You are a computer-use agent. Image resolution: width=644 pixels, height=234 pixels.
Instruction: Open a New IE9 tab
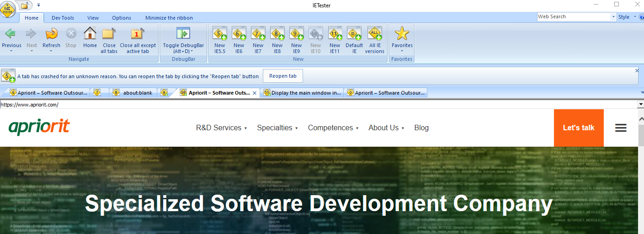297,40
